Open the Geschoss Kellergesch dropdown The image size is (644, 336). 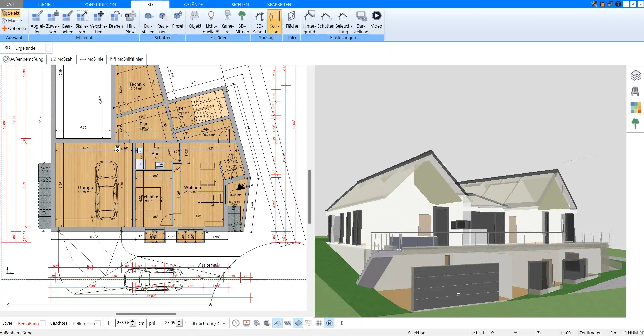pyautogui.click(x=98, y=323)
